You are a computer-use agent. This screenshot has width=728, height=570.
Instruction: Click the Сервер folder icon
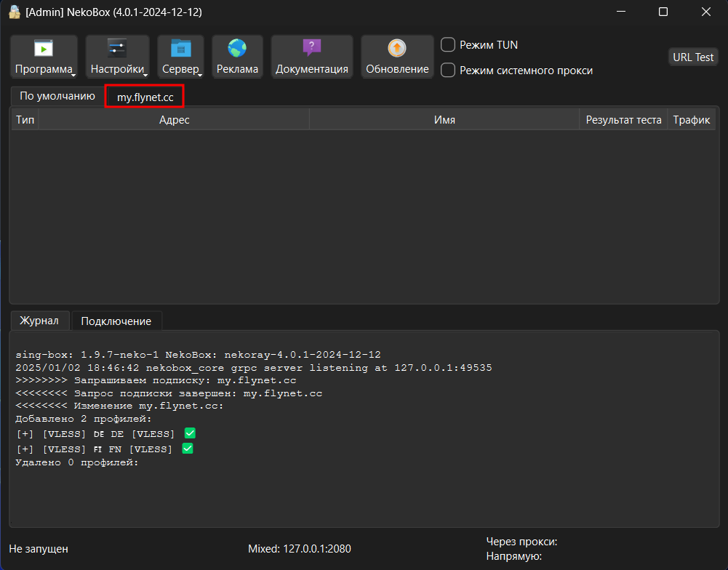[180, 49]
